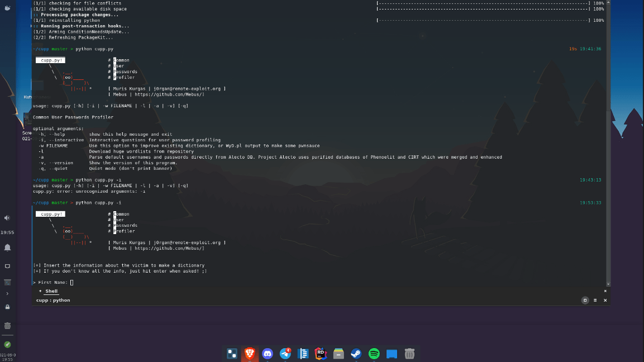644x362 pixels.
Task: Click the lock screen icon in left panel
Action: click(x=7, y=307)
